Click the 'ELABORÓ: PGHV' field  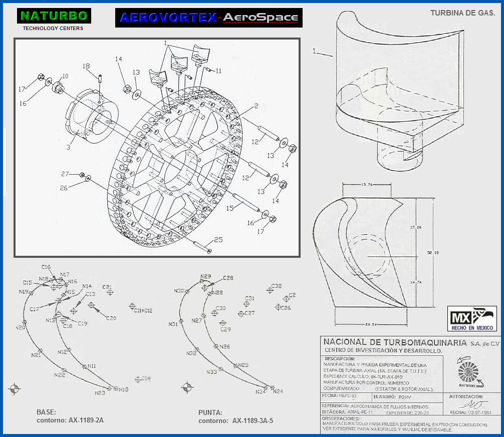tap(392, 397)
